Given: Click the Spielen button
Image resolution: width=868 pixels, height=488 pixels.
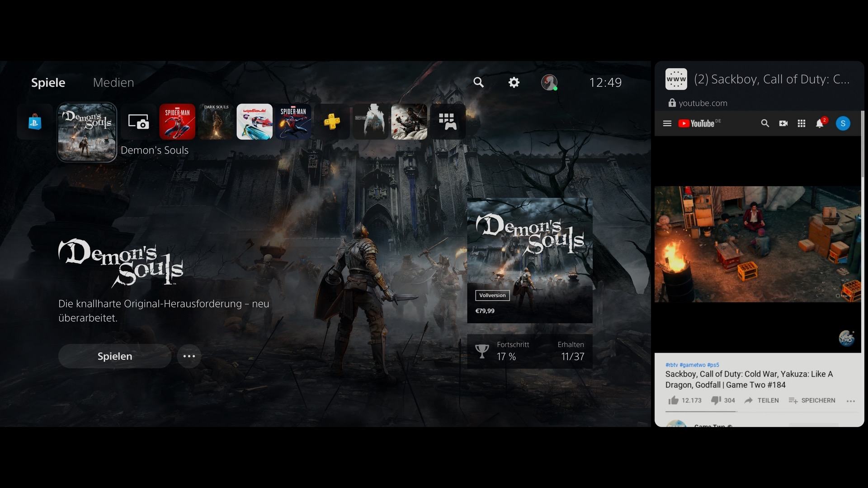Looking at the screenshot, I should pos(115,356).
